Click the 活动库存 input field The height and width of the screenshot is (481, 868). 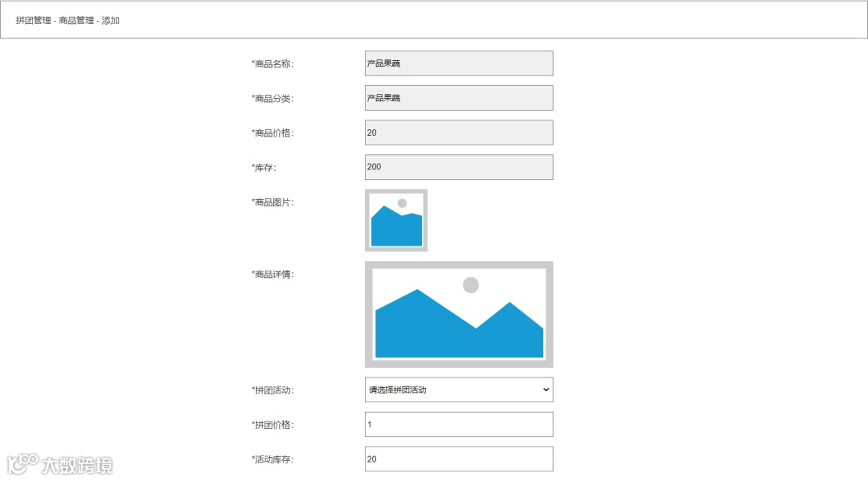tap(459, 459)
